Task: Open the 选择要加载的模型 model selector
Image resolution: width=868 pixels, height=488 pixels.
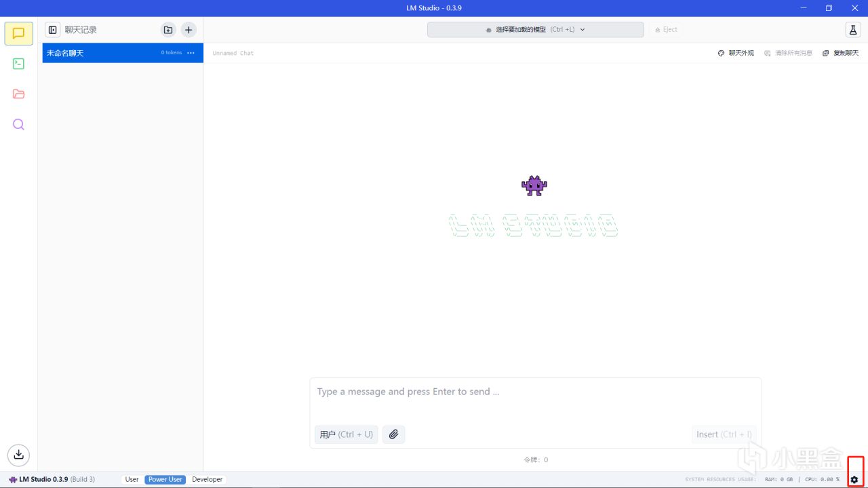Action: click(x=536, y=30)
